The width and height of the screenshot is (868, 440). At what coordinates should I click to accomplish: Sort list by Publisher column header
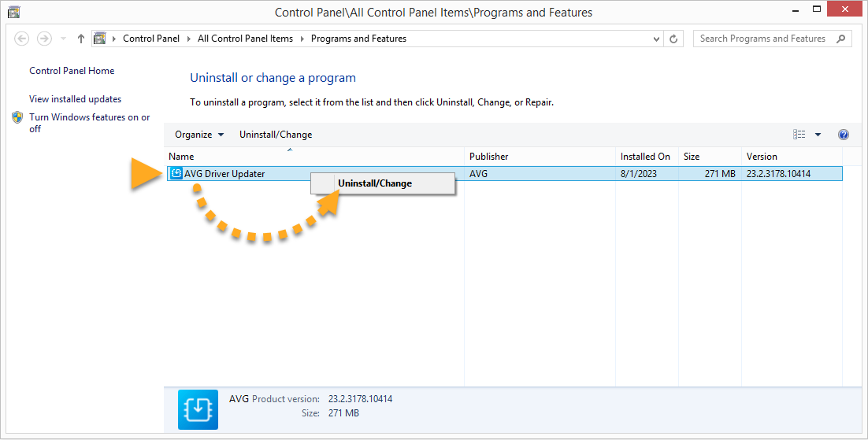489,157
